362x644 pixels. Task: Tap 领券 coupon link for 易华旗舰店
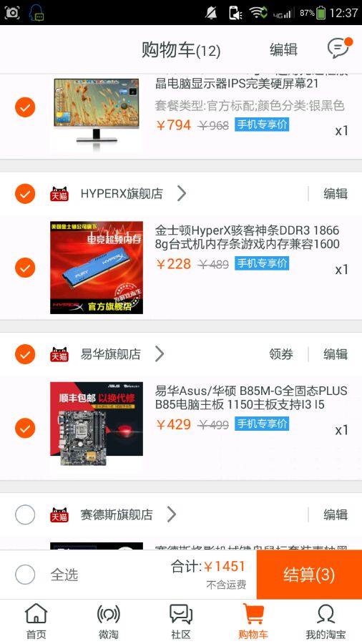tap(281, 354)
